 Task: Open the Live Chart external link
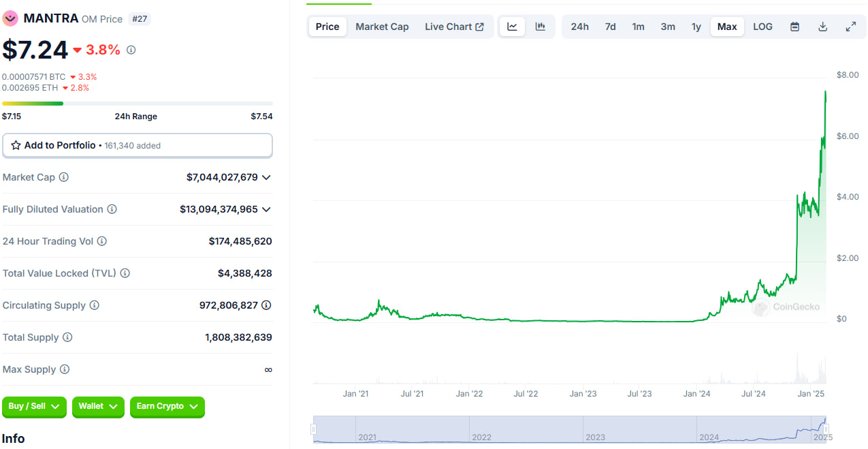[455, 27]
